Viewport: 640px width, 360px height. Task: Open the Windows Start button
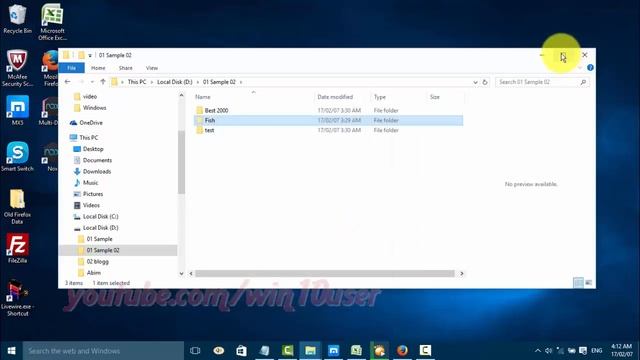coord(11,351)
